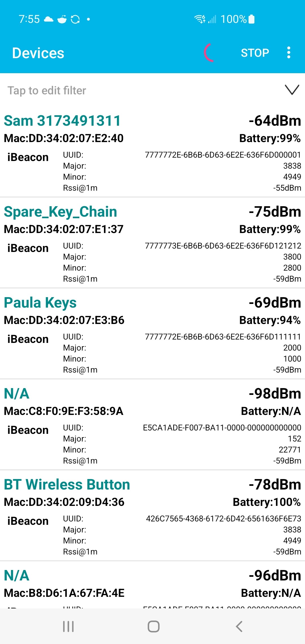The width and height of the screenshot is (305, 644).
Task: Tap the Wi-Fi status bar icon
Action: (x=200, y=19)
